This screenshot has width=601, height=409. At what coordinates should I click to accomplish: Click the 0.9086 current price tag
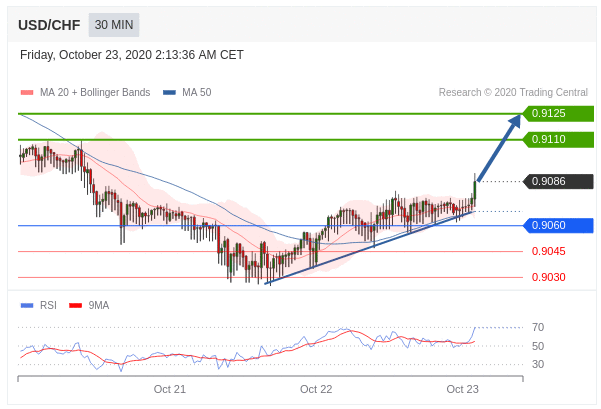[x=559, y=181]
